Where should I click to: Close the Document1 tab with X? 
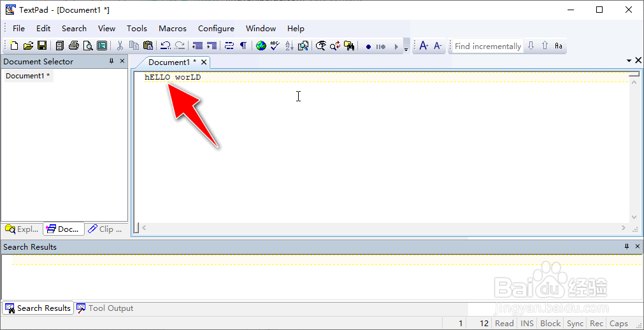204,62
